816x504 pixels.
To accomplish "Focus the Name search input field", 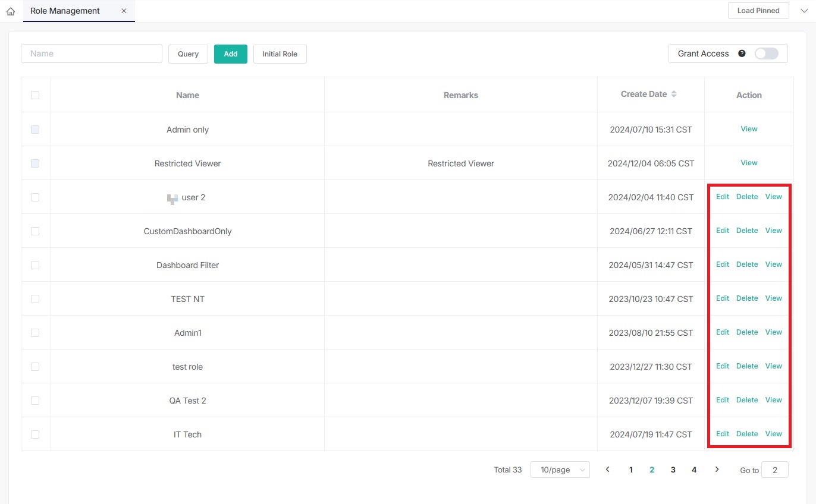I will click(92, 53).
